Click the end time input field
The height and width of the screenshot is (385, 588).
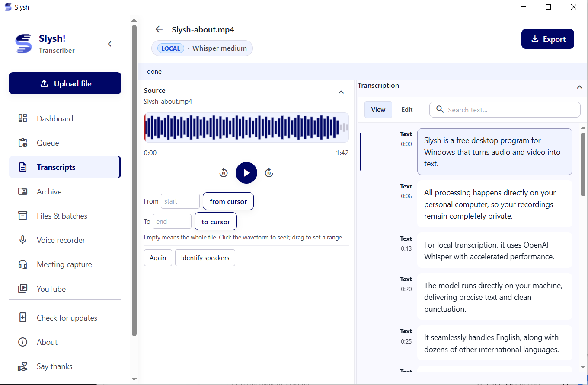point(172,221)
